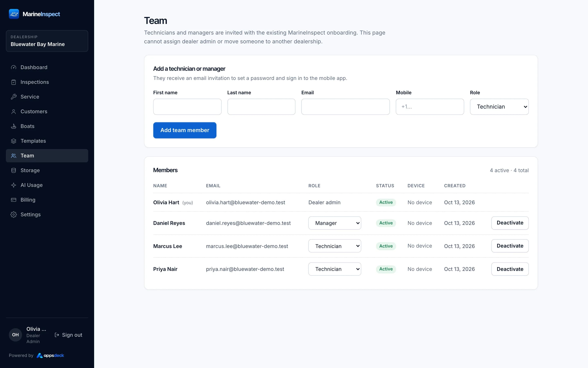Deactivate Priya Nair
Image resolution: width=588 pixels, height=368 pixels.
510,269
